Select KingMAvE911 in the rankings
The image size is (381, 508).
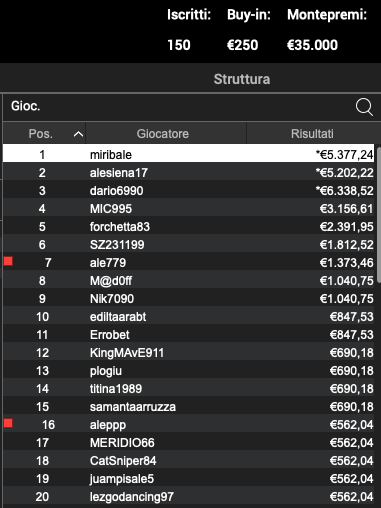tap(189, 352)
